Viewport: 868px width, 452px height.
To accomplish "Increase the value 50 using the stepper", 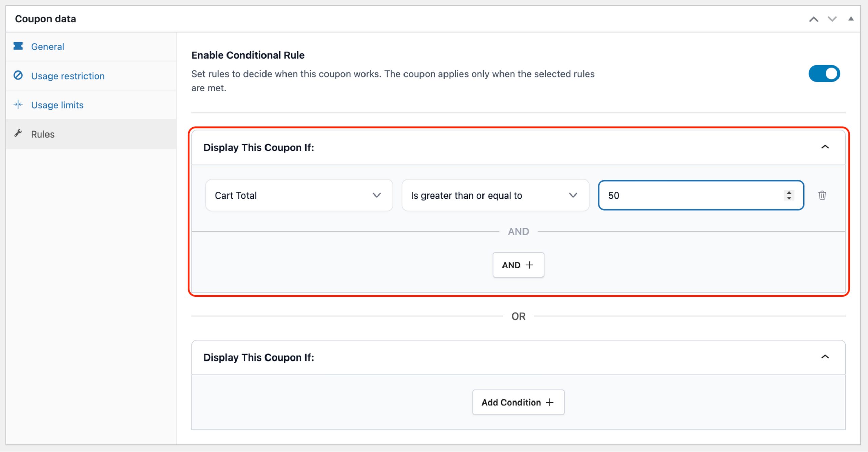I will 788,193.
